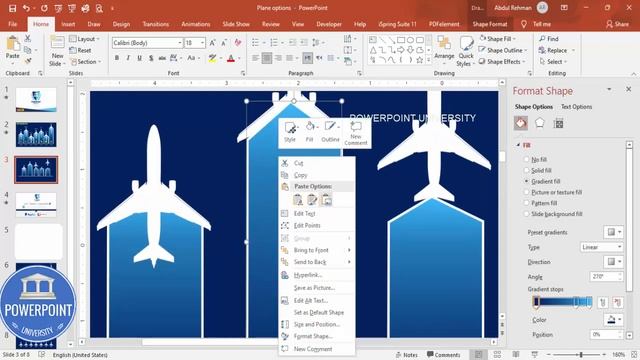Select Gradient fill radio button
640x360 pixels.
click(x=526, y=181)
